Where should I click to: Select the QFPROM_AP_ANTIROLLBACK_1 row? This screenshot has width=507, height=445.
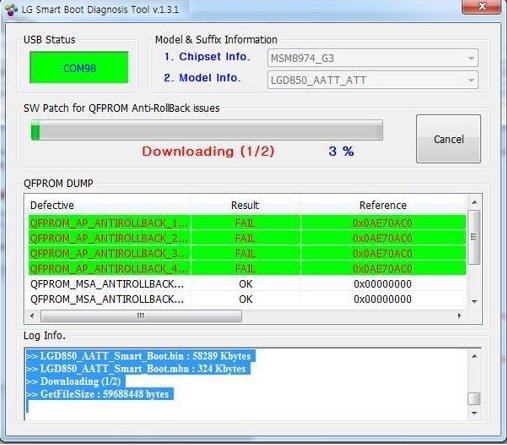(x=247, y=223)
